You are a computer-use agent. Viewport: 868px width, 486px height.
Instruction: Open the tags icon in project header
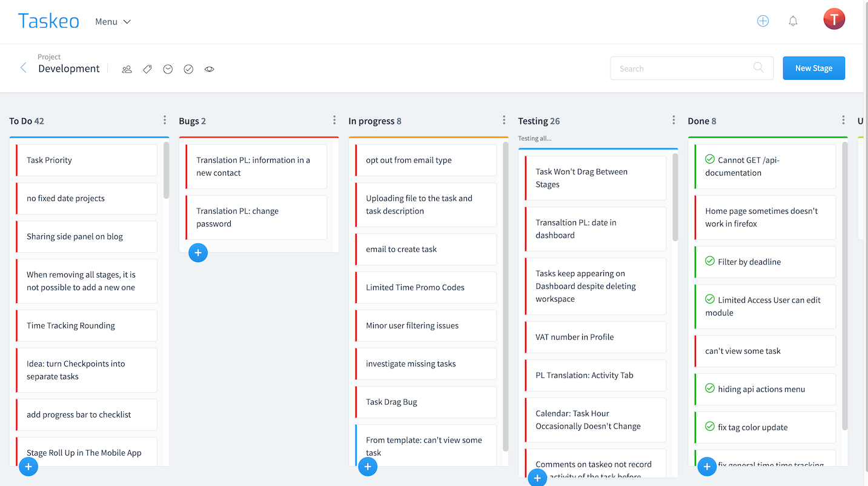point(147,69)
